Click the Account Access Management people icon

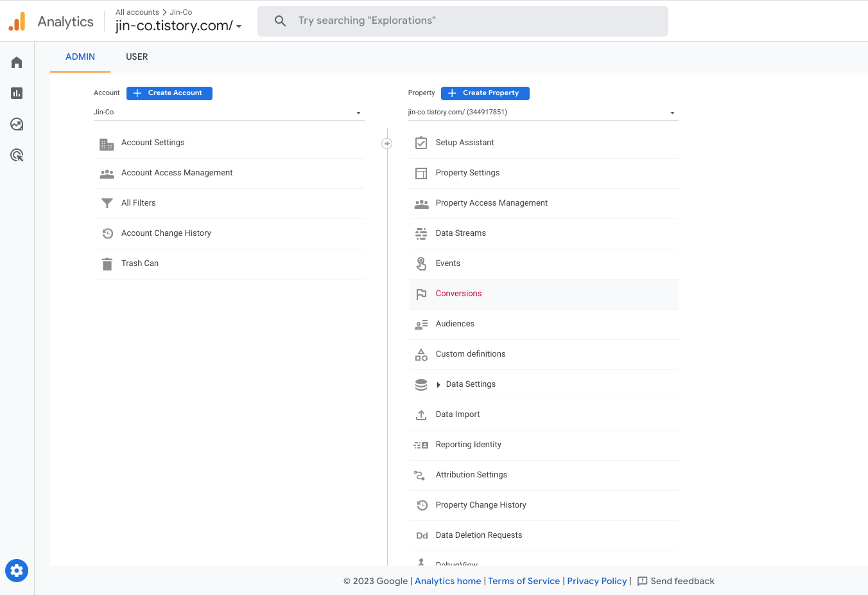point(107,173)
